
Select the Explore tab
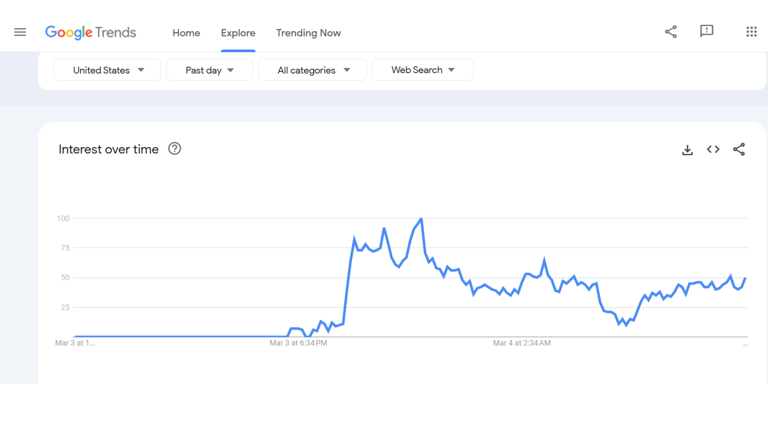tap(238, 33)
